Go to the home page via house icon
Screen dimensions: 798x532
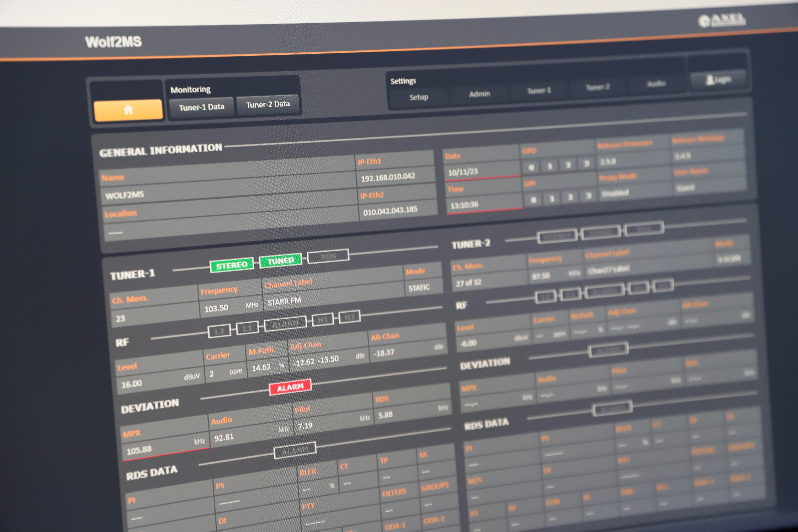point(128,110)
